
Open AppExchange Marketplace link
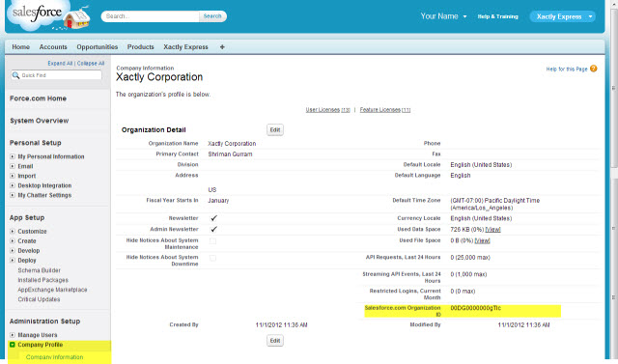click(x=52, y=290)
